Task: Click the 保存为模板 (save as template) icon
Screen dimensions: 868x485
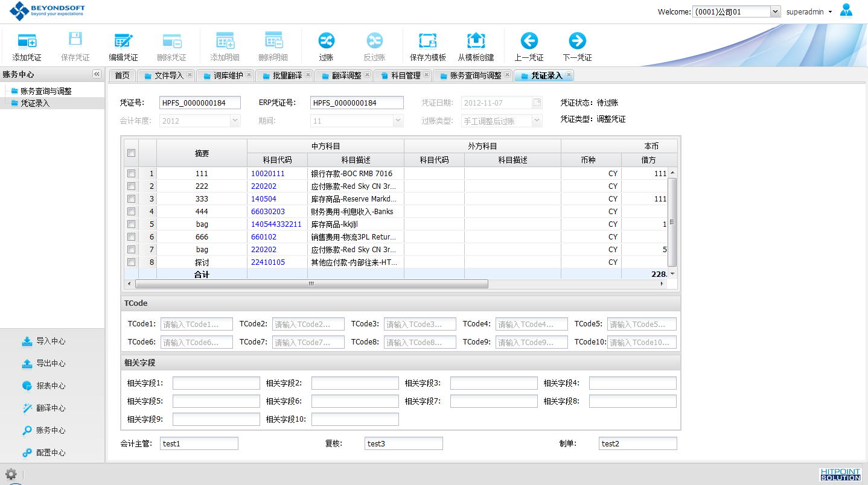Action: pos(428,41)
